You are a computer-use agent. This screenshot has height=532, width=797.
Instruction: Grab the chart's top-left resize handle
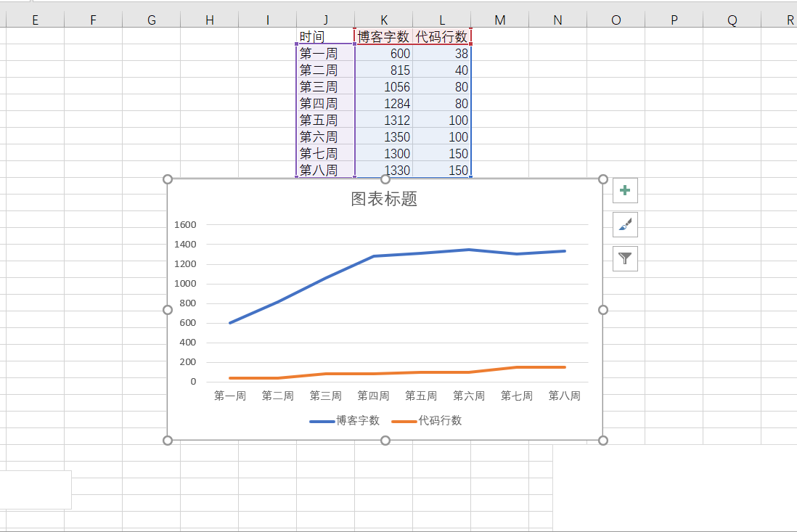coord(167,179)
